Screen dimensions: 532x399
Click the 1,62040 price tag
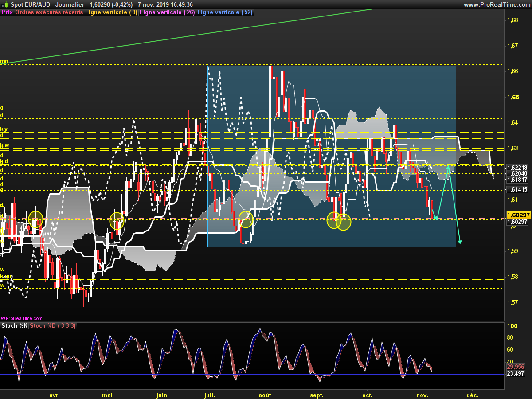[x=517, y=174]
